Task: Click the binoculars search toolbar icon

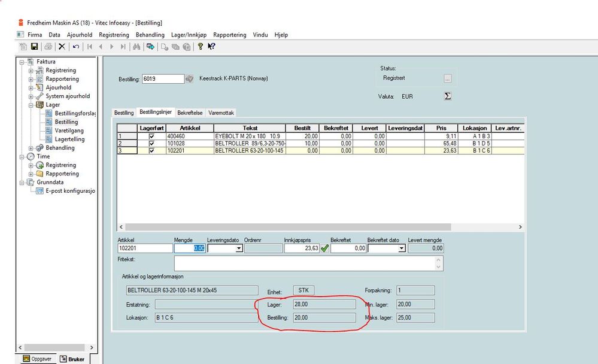Action: [x=136, y=47]
